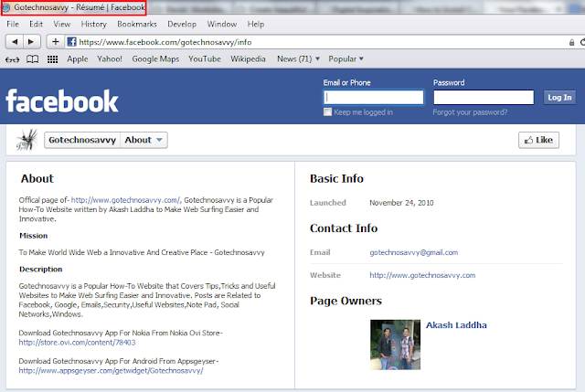Viewport: 585px width, 392px height.
Task: Go back with the Back arrow
Action: tap(15, 42)
